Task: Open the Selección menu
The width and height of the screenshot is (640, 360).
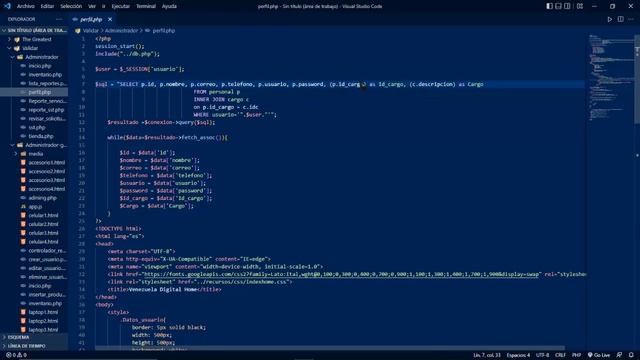Action: tap(71, 6)
